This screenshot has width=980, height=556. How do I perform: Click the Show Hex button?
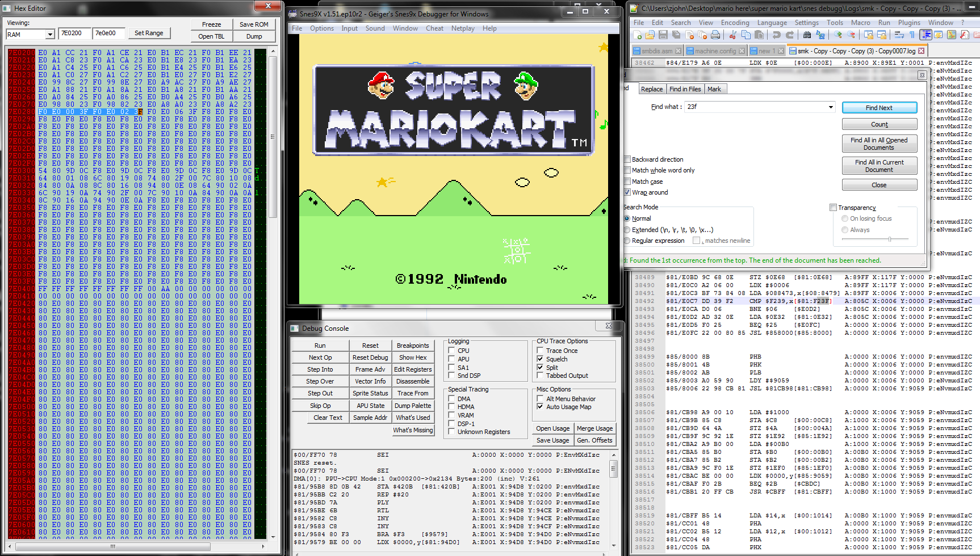tap(413, 357)
